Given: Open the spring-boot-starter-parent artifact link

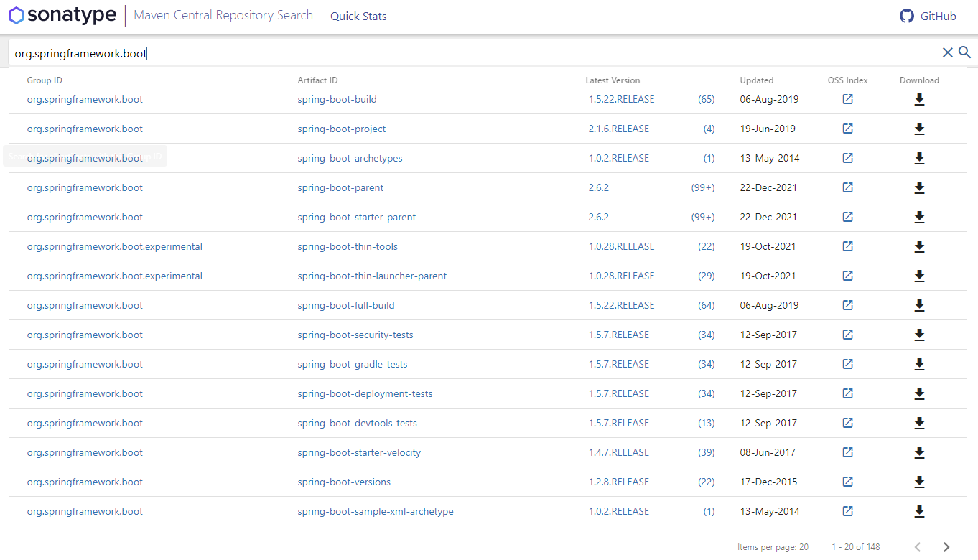Looking at the screenshot, I should 357,217.
